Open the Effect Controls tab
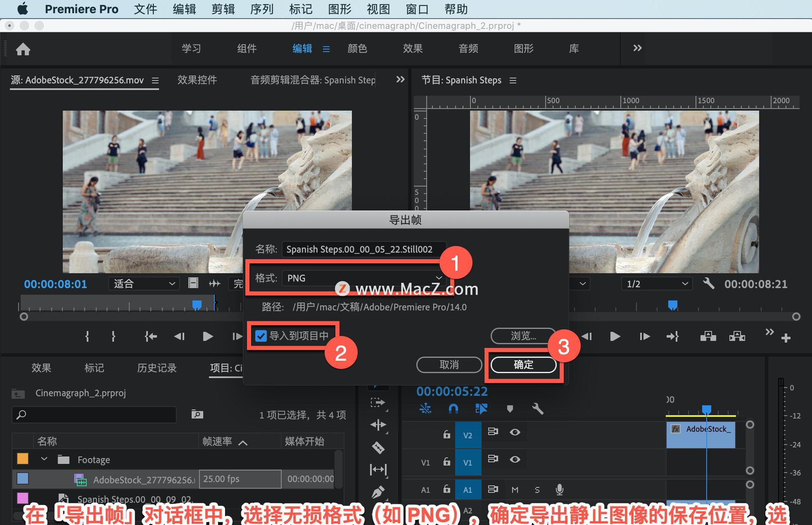The height and width of the screenshot is (525, 812). [197, 80]
